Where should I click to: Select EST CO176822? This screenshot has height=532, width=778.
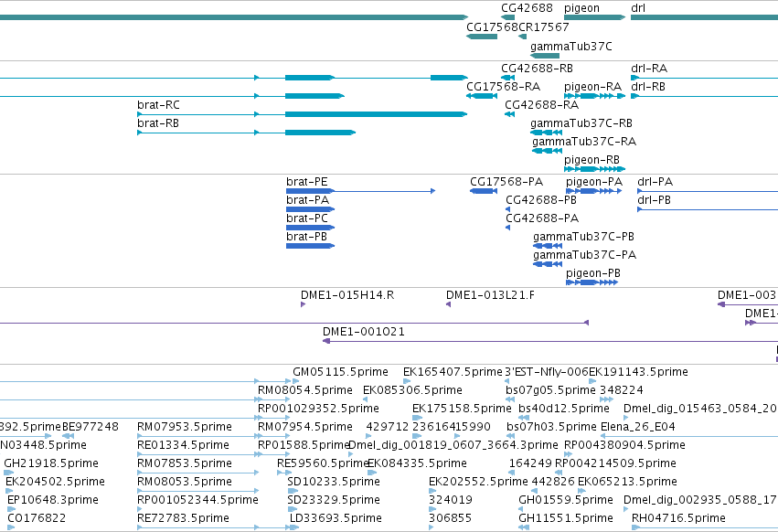(37, 519)
